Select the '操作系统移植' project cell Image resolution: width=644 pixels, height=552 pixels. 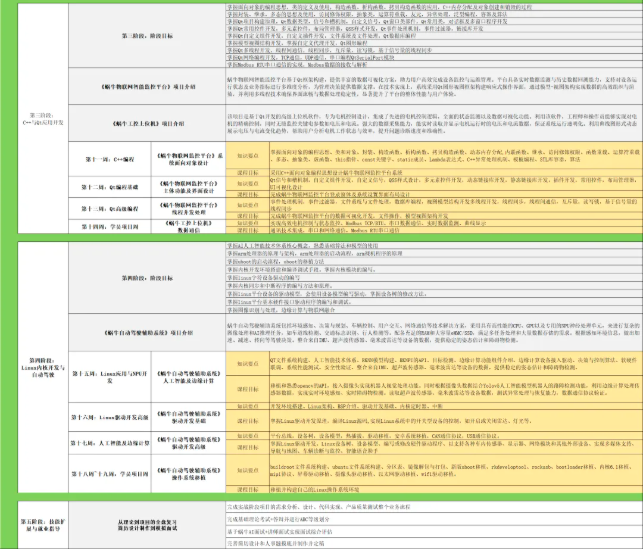point(189,474)
